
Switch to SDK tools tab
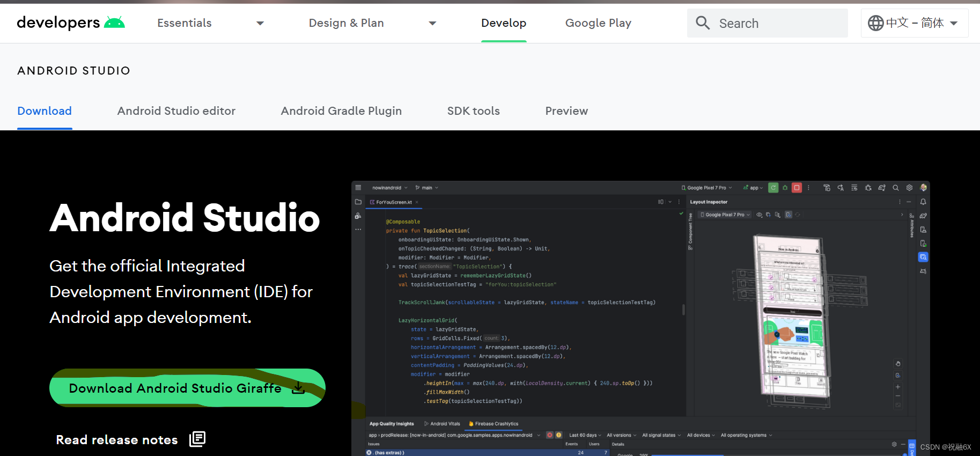pos(474,111)
